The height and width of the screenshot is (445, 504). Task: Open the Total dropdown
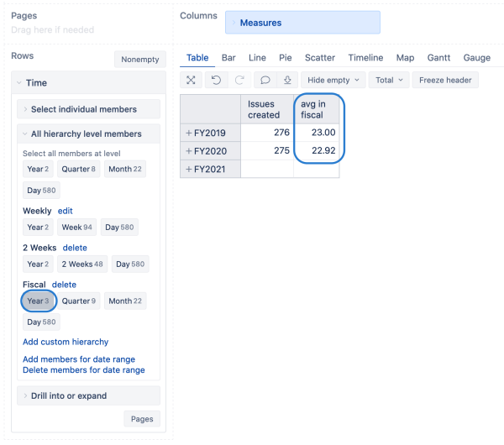tap(389, 80)
